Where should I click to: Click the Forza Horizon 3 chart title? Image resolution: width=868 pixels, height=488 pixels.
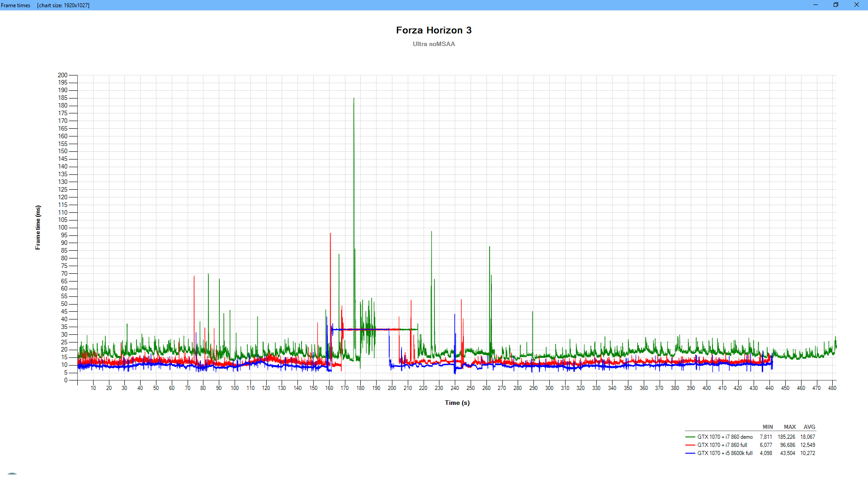pos(434,30)
